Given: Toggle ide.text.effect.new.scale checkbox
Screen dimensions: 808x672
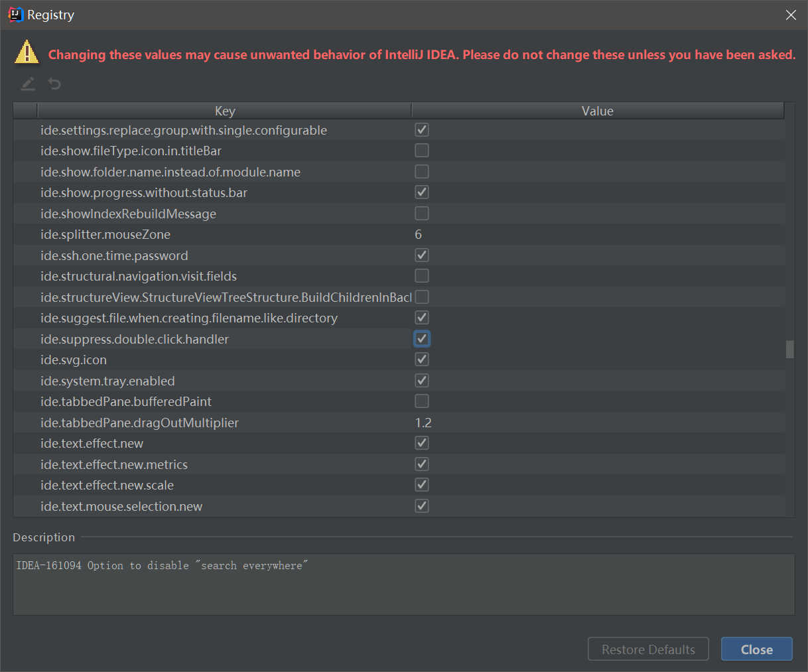Looking at the screenshot, I should pyautogui.click(x=422, y=485).
